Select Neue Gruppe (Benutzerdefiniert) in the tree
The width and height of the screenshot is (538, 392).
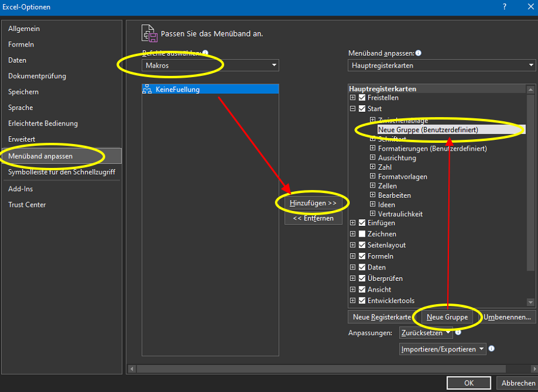(451, 130)
